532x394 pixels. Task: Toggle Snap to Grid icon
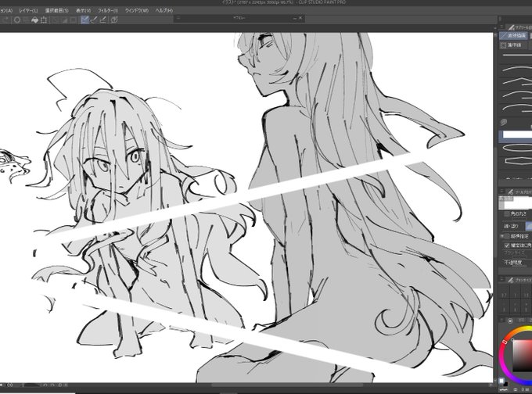tap(103, 20)
